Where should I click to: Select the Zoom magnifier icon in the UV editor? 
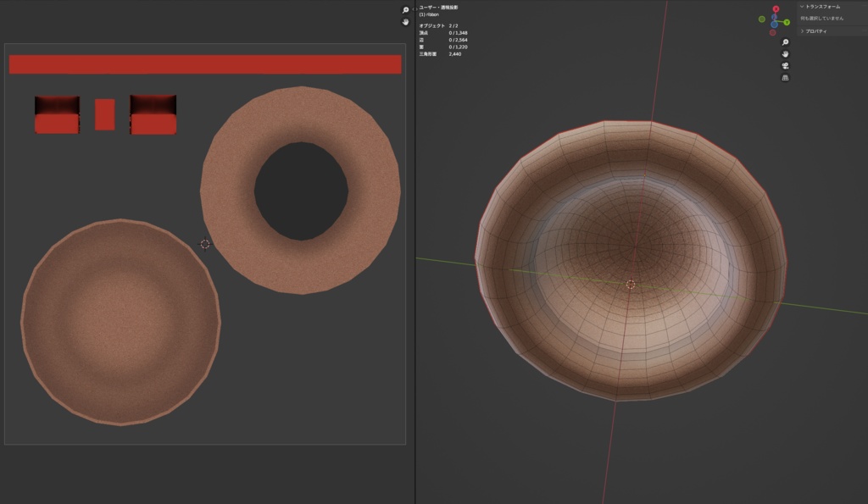pyautogui.click(x=405, y=9)
